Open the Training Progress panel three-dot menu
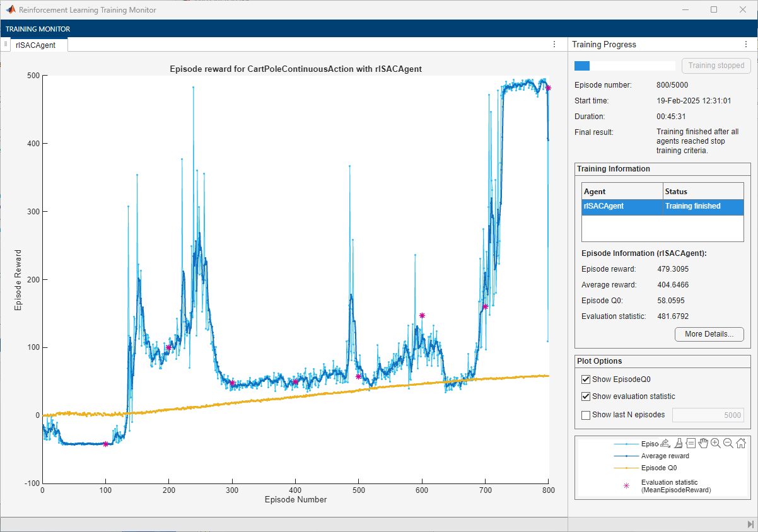This screenshot has width=758, height=532. tap(746, 44)
